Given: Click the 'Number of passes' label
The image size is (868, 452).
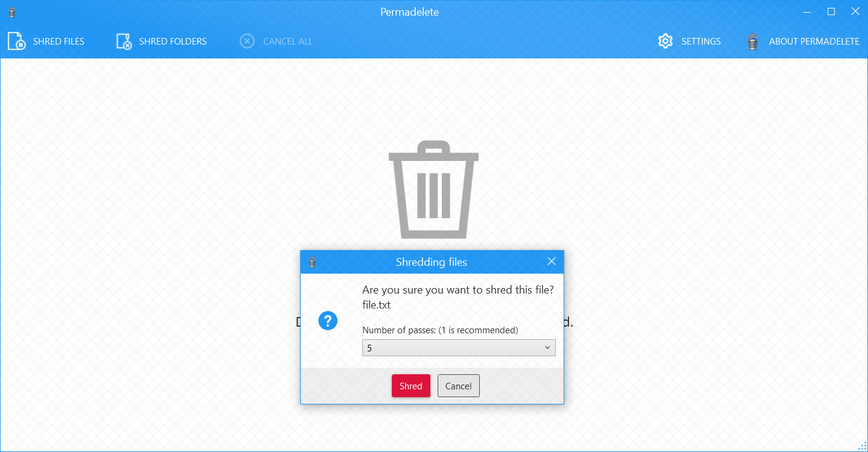Looking at the screenshot, I should coord(440,330).
